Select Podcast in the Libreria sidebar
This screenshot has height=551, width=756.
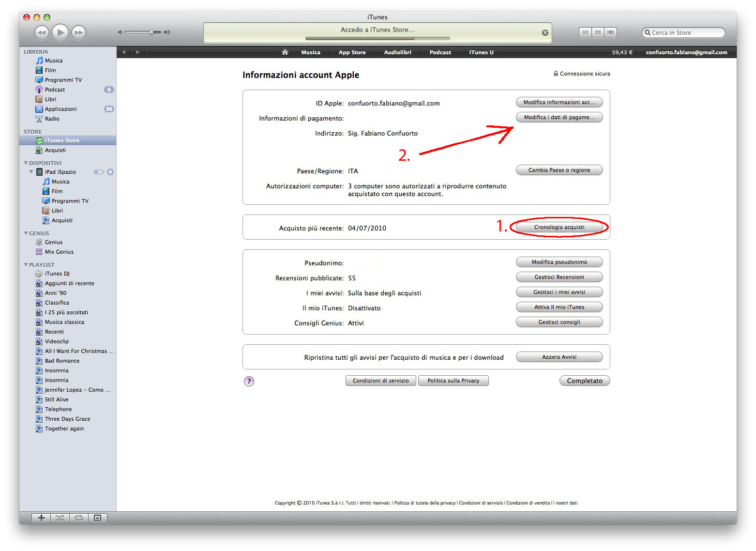68,90
